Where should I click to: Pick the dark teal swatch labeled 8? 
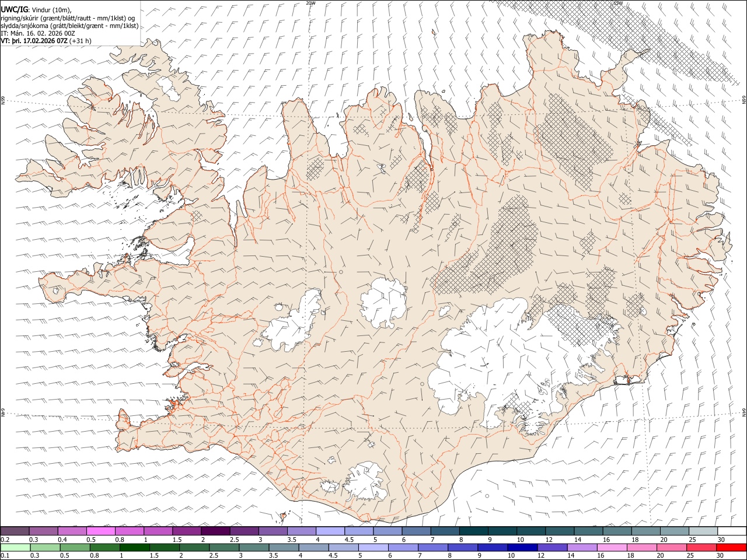[474, 531]
